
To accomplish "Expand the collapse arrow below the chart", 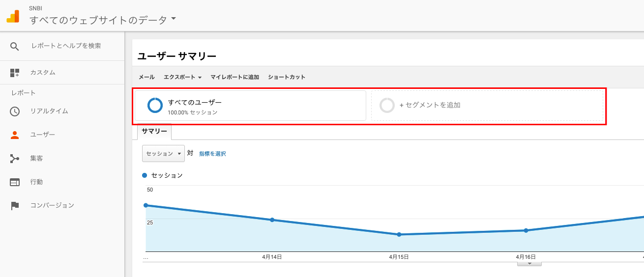I will click(529, 264).
